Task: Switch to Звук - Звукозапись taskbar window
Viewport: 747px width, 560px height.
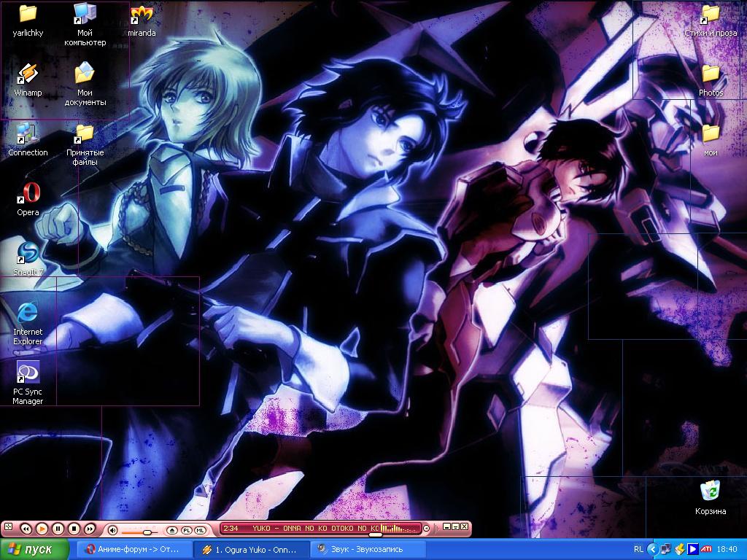Action: pos(368,550)
